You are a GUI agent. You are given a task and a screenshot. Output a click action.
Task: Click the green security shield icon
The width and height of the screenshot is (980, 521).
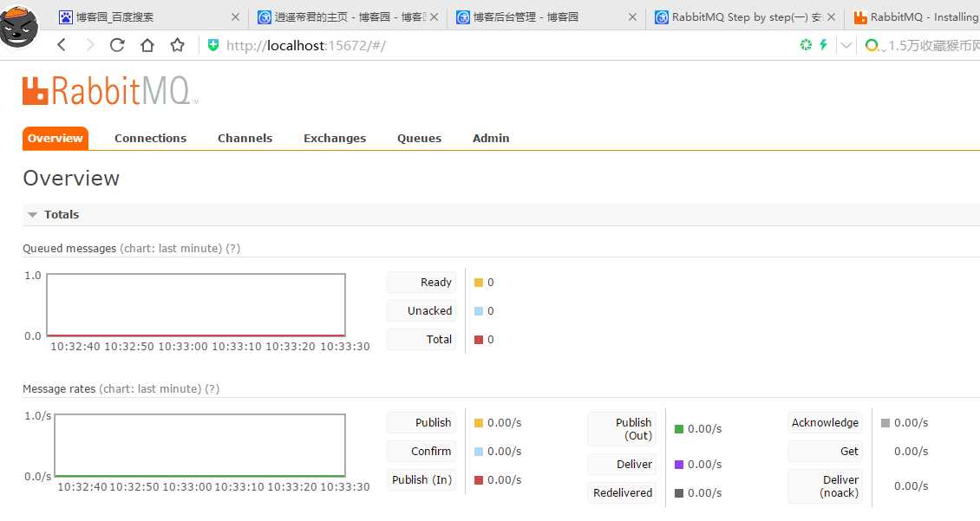213,45
